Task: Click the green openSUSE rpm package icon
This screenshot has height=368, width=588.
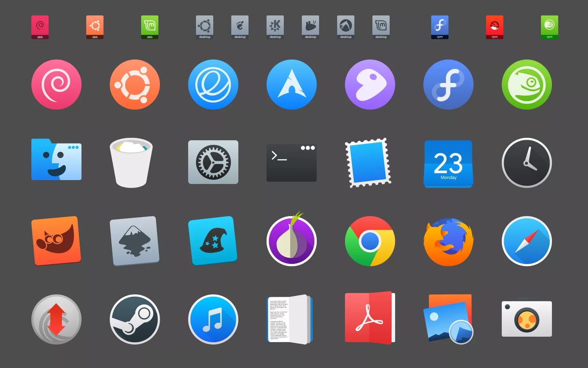Action: point(550,27)
